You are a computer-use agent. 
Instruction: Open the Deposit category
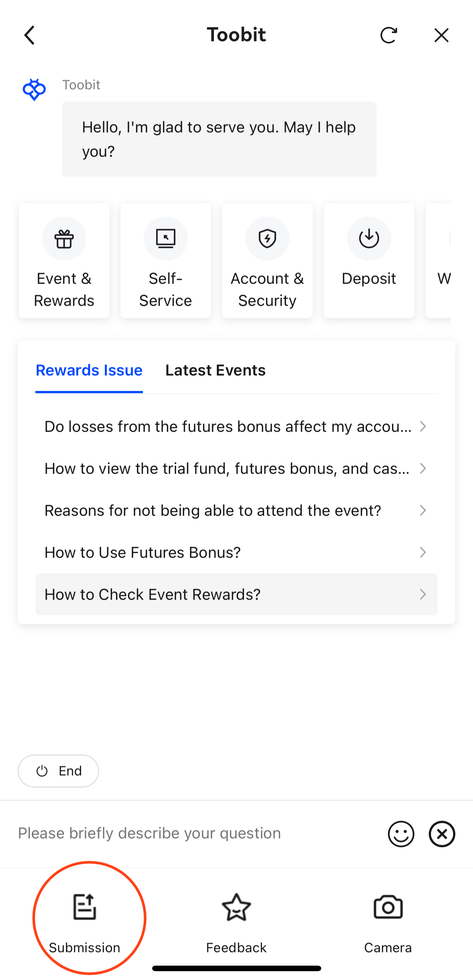tap(369, 261)
